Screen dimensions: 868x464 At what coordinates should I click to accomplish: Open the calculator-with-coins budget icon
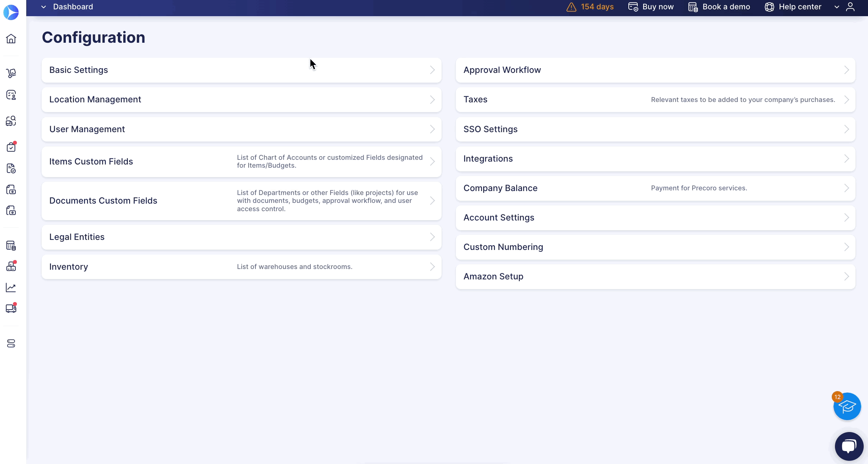(x=11, y=246)
